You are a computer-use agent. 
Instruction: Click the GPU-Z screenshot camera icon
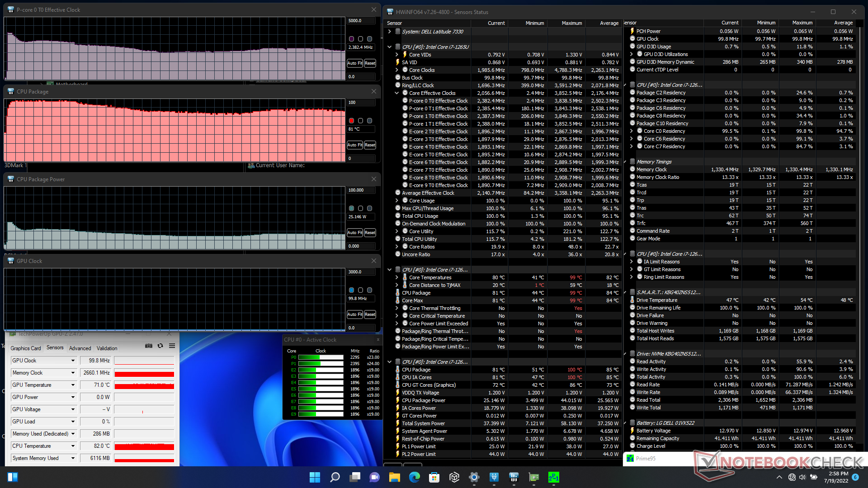coord(148,346)
